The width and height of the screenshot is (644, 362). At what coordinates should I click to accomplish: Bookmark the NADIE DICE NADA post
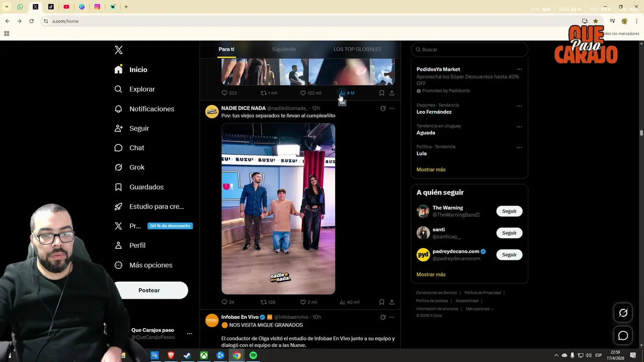point(382,302)
